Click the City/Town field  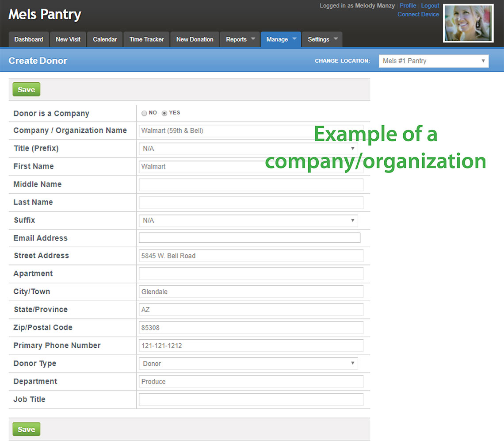251,292
